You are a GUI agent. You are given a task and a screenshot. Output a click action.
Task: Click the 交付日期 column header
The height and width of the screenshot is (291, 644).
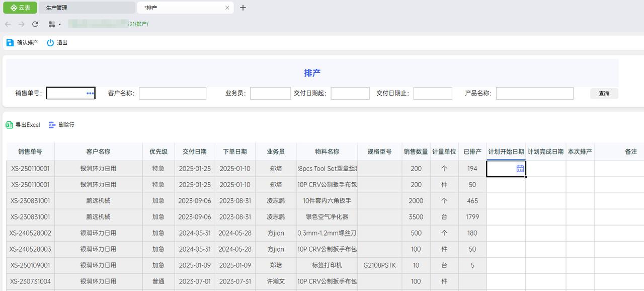point(195,152)
